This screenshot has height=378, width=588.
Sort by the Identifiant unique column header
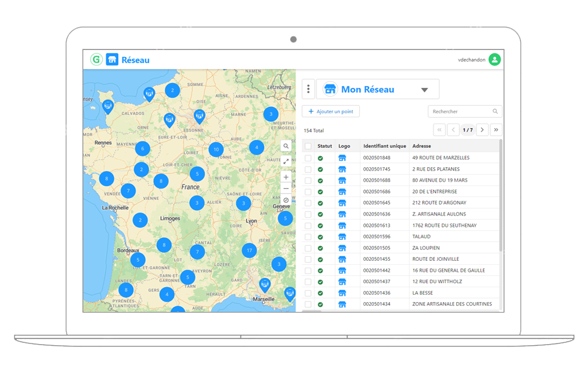[384, 146]
